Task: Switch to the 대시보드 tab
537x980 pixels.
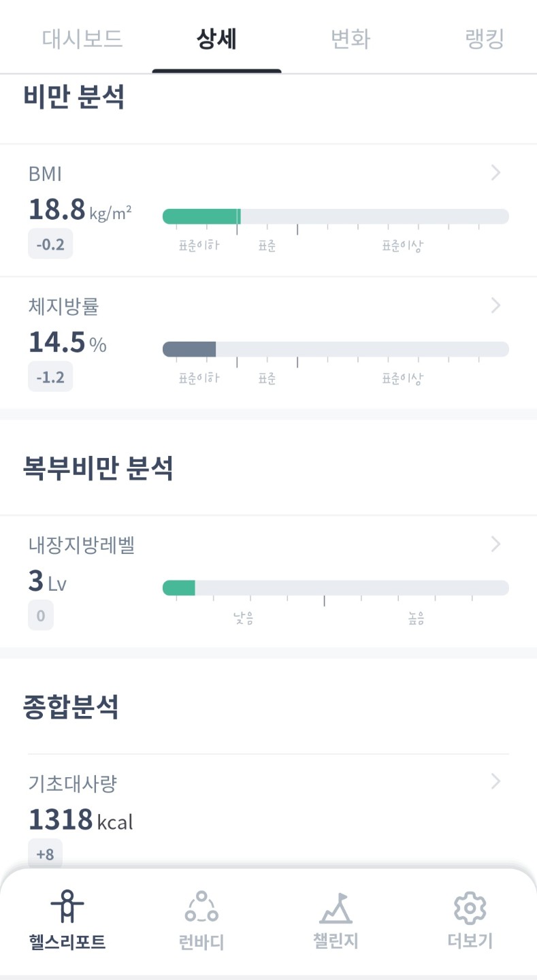Action: tap(82, 39)
